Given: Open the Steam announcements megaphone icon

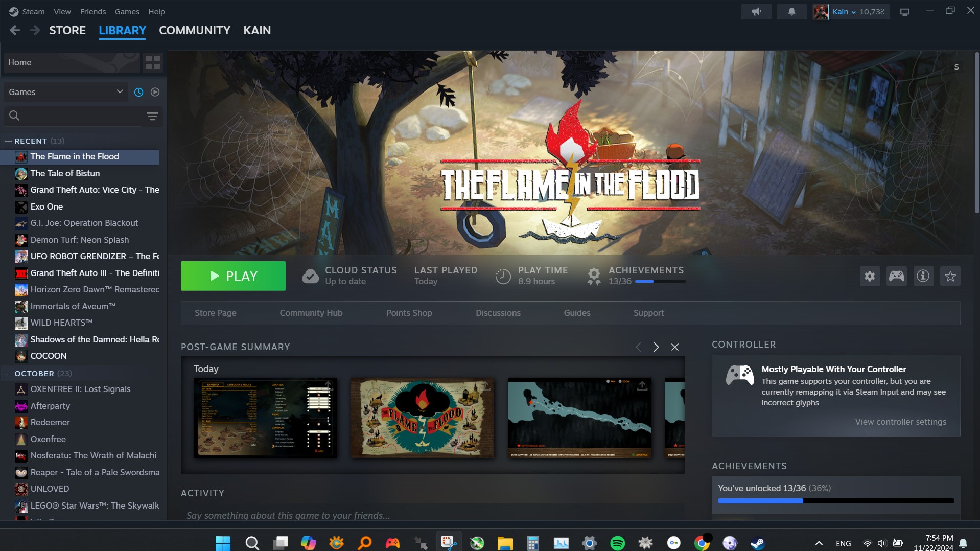Looking at the screenshot, I should [756, 12].
